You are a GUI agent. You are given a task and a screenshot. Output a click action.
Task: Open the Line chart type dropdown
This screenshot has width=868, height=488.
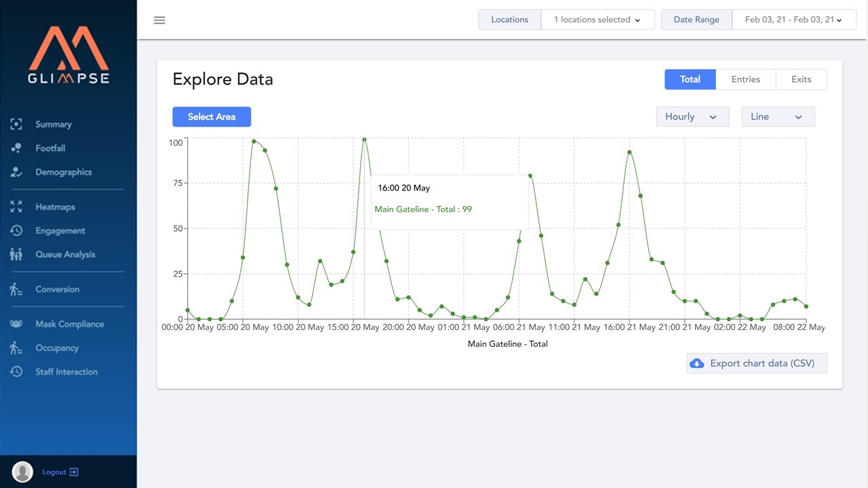pos(777,117)
